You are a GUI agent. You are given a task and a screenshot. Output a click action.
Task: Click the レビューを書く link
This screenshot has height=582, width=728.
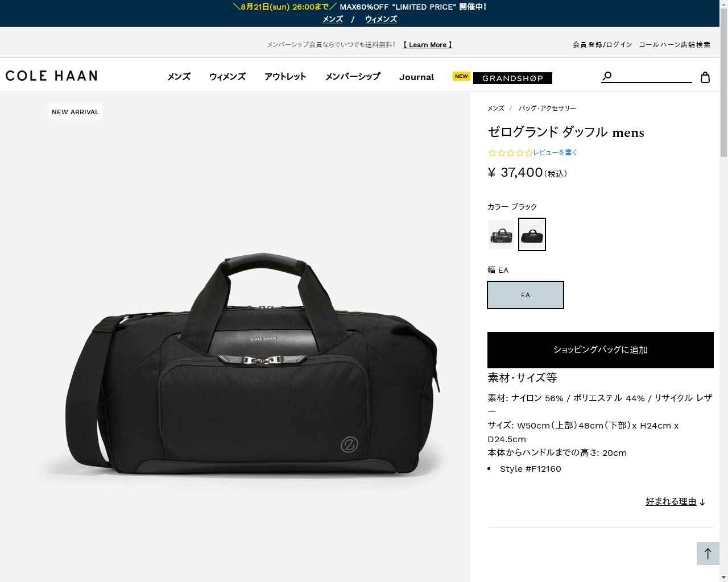click(555, 152)
